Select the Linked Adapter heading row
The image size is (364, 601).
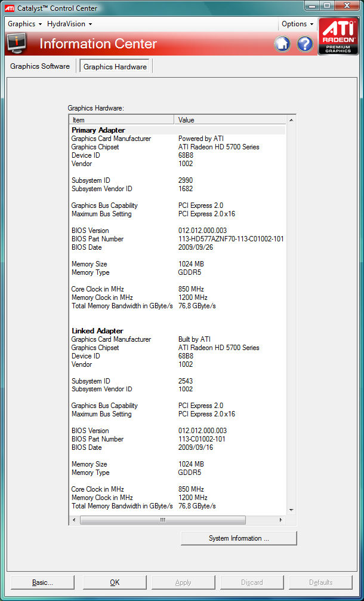[x=177, y=331]
